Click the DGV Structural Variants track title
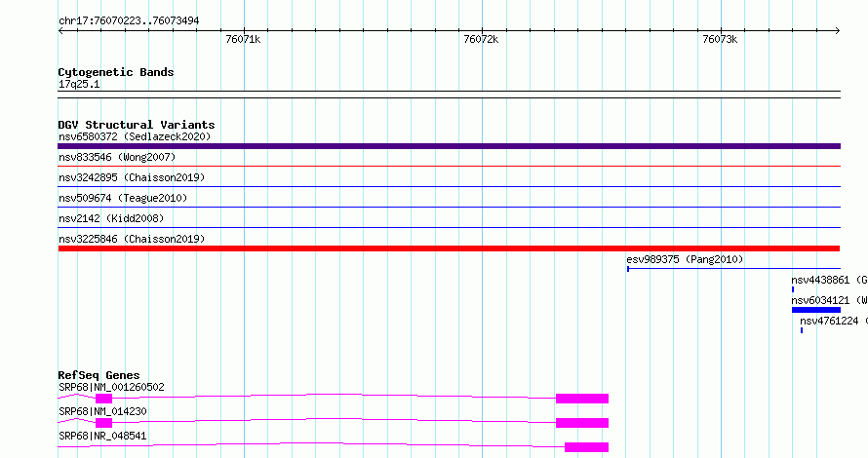868x458 pixels. [137, 125]
